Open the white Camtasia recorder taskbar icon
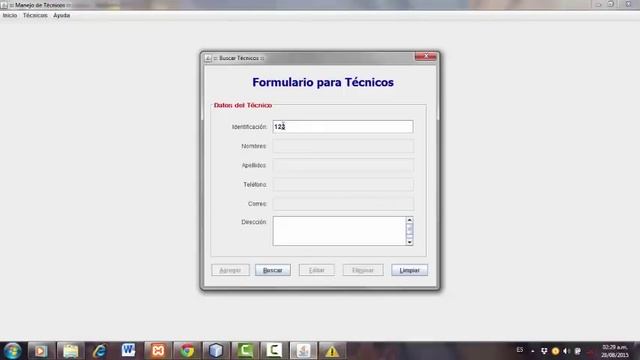The height and width of the screenshot is (360, 640). click(x=274, y=351)
